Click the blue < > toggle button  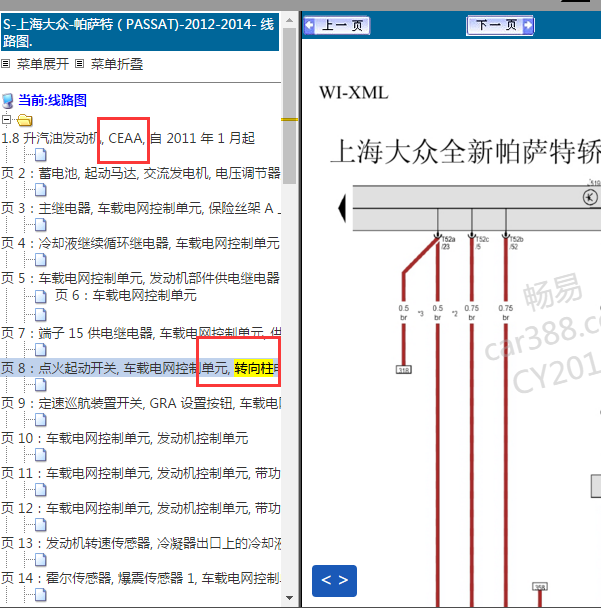pyautogui.click(x=334, y=580)
